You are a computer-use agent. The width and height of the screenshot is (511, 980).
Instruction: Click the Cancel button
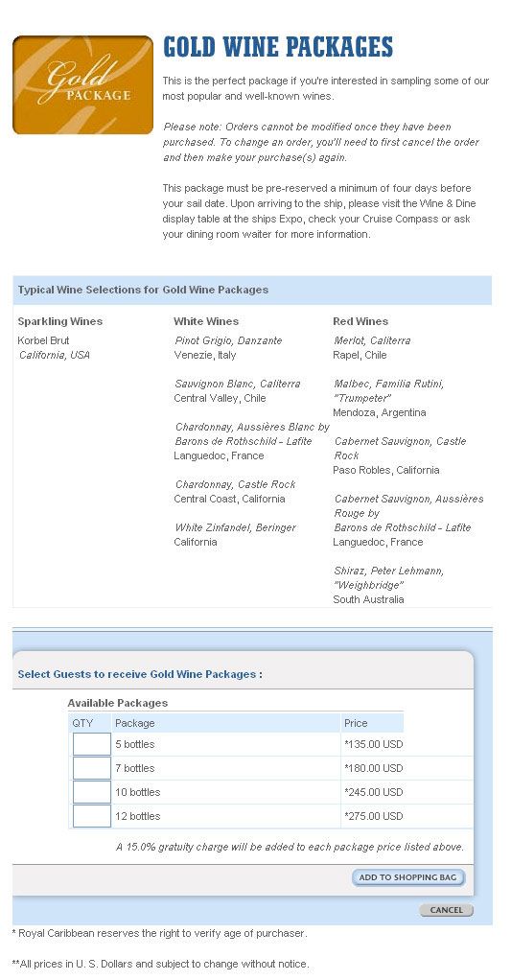coord(446,910)
